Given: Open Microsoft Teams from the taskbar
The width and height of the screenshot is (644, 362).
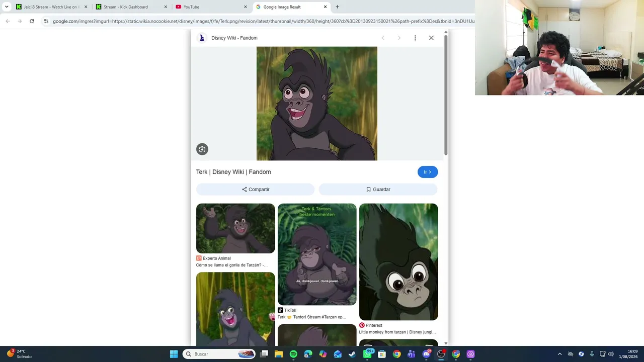Looking at the screenshot, I should click(x=412, y=354).
